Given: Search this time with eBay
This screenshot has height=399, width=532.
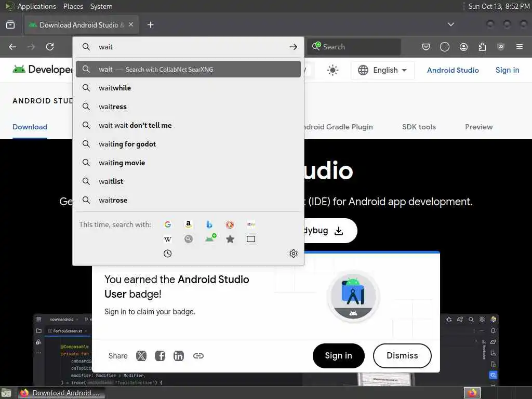Looking at the screenshot, I should pos(251,224).
